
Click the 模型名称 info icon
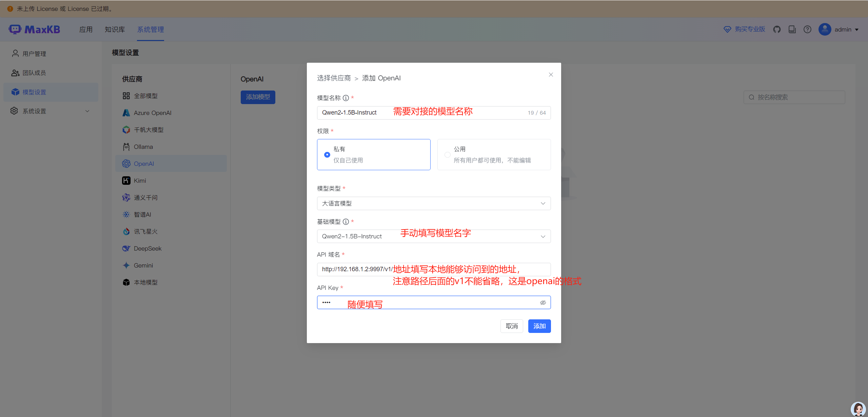(x=346, y=98)
